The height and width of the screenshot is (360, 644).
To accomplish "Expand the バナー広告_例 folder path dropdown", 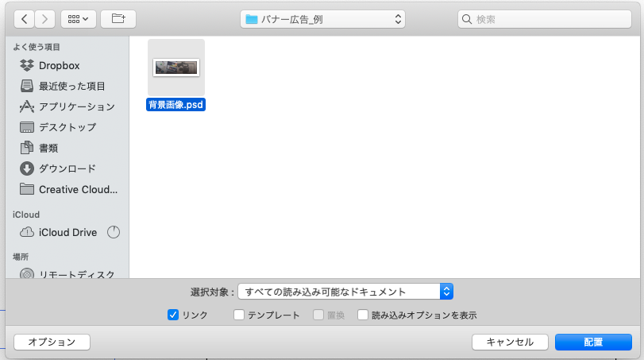I will [x=322, y=18].
